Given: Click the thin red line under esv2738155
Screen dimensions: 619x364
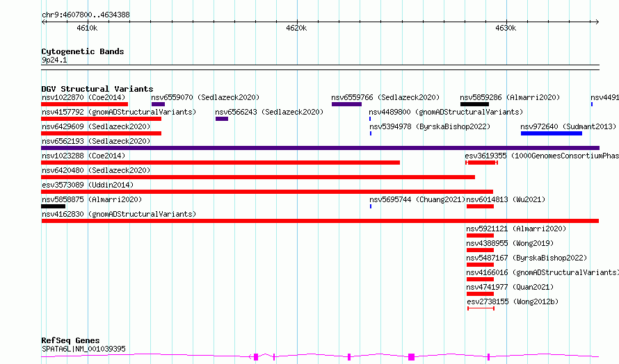Looking at the screenshot, I should coord(481,308).
